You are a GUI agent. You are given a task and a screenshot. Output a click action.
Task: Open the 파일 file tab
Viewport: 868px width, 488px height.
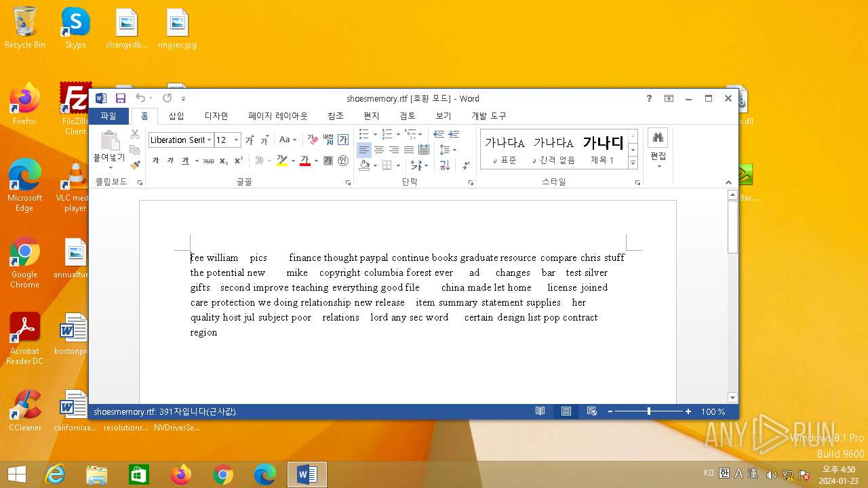(x=108, y=116)
